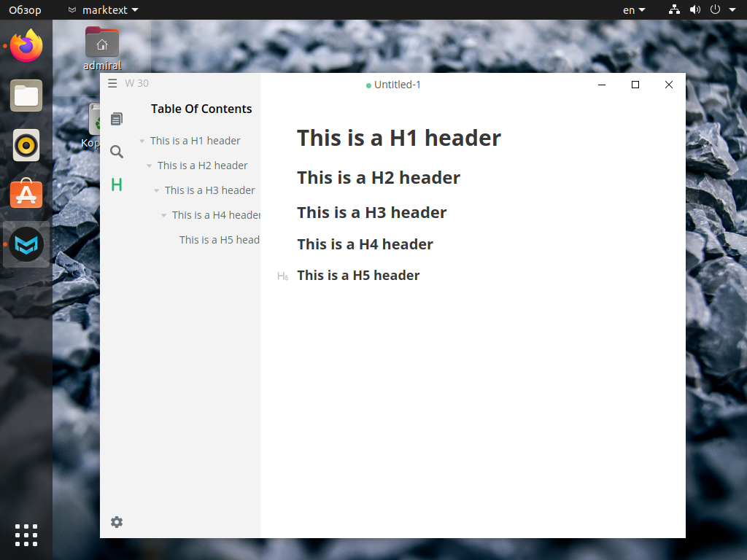Collapse the H1 header tree node
The width and height of the screenshot is (747, 560).
[x=142, y=141]
